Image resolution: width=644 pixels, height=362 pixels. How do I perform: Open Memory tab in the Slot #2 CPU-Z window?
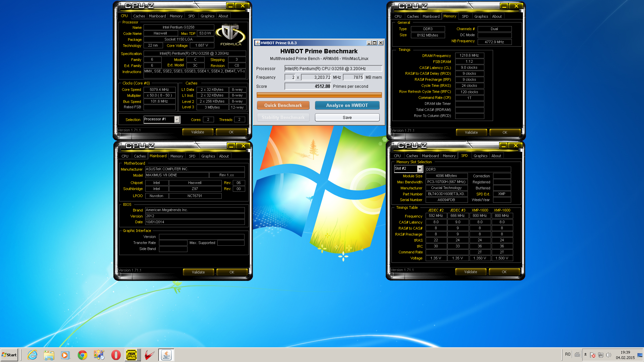click(449, 156)
